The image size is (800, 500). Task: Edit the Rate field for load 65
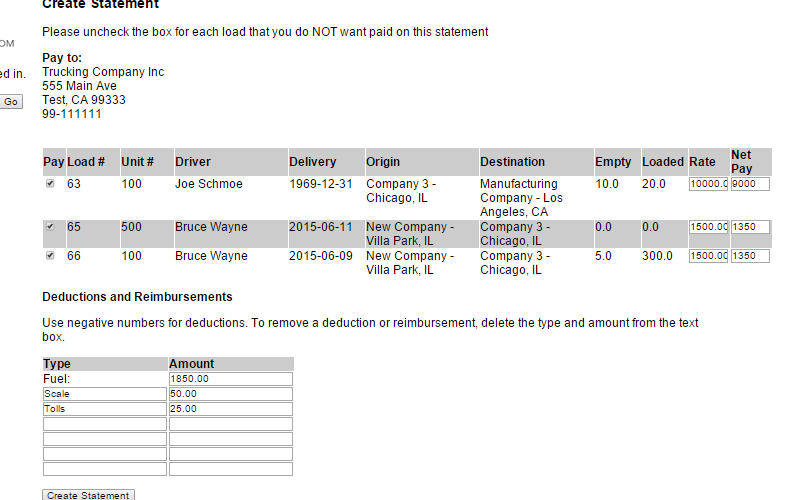[708, 227]
